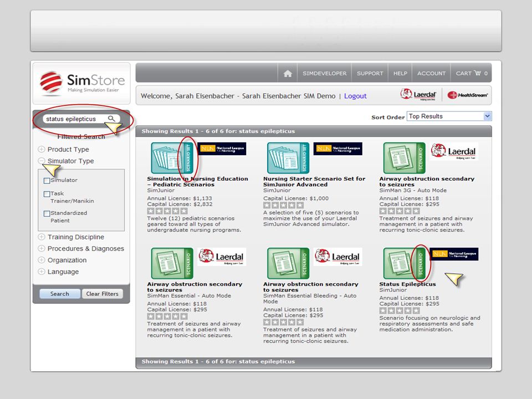The width and height of the screenshot is (532, 399).
Task: Open the SIMDEVELOPER menu
Action: point(324,73)
